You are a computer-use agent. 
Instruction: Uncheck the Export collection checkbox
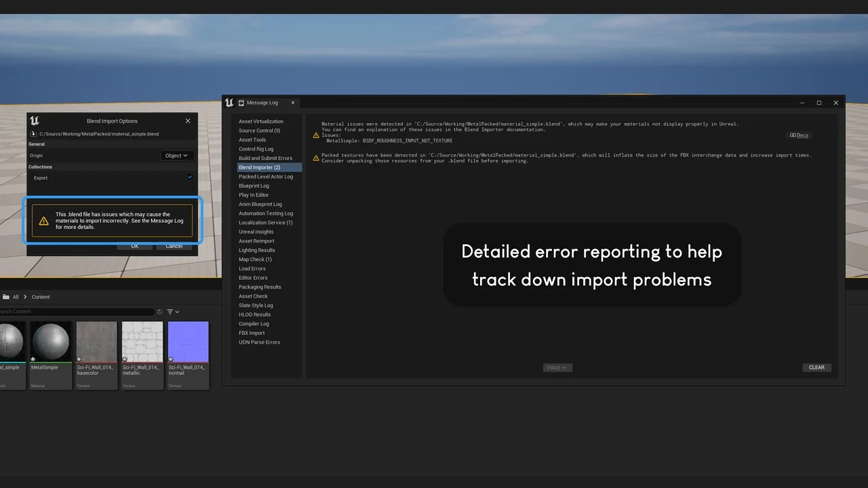click(x=190, y=178)
